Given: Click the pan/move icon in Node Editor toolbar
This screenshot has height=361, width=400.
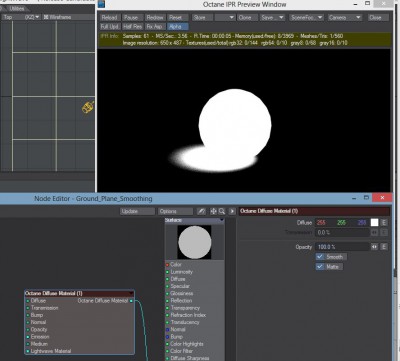Looking at the screenshot, I should point(213,211).
